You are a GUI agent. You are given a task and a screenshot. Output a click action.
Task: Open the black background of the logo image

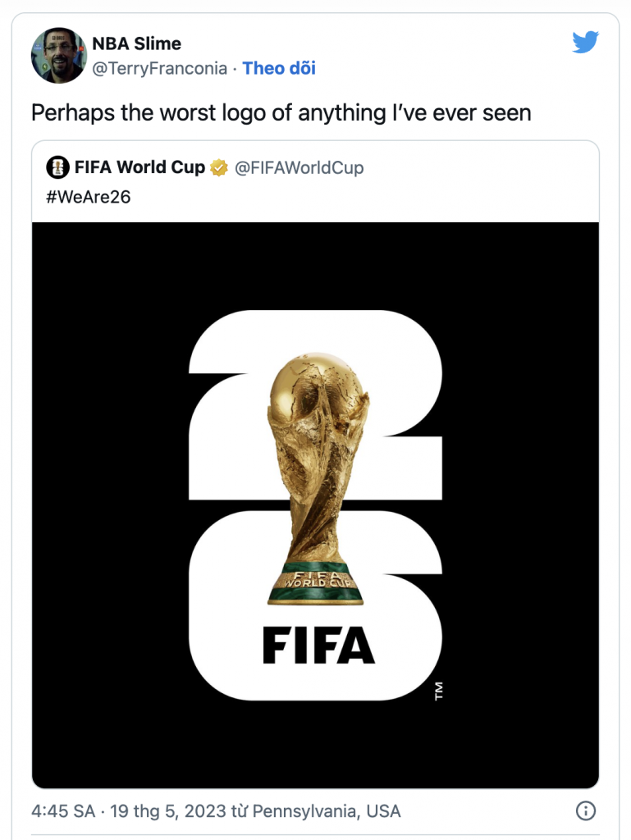[x=107, y=492]
